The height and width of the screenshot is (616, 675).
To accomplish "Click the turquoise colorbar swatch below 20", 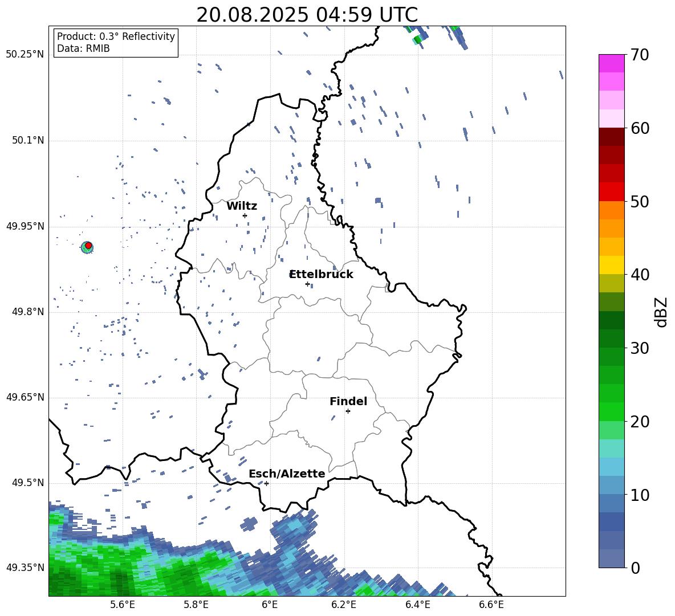I will click(x=611, y=448).
